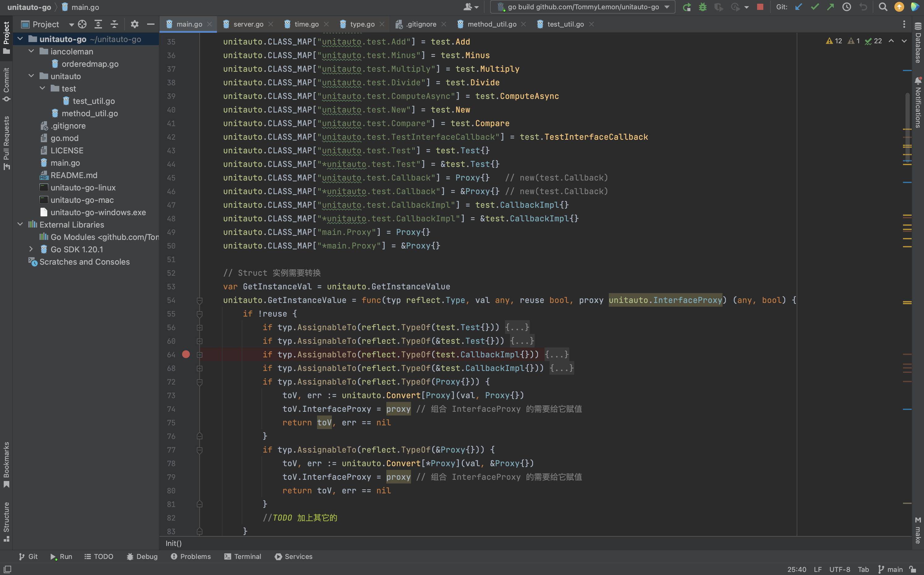Select Opened File locate target icon
Viewport: 924px width, 575px height.
pos(82,24)
